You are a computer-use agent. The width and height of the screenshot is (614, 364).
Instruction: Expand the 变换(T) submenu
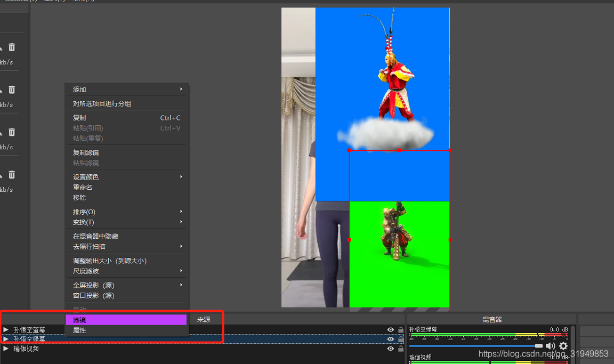(x=181, y=222)
